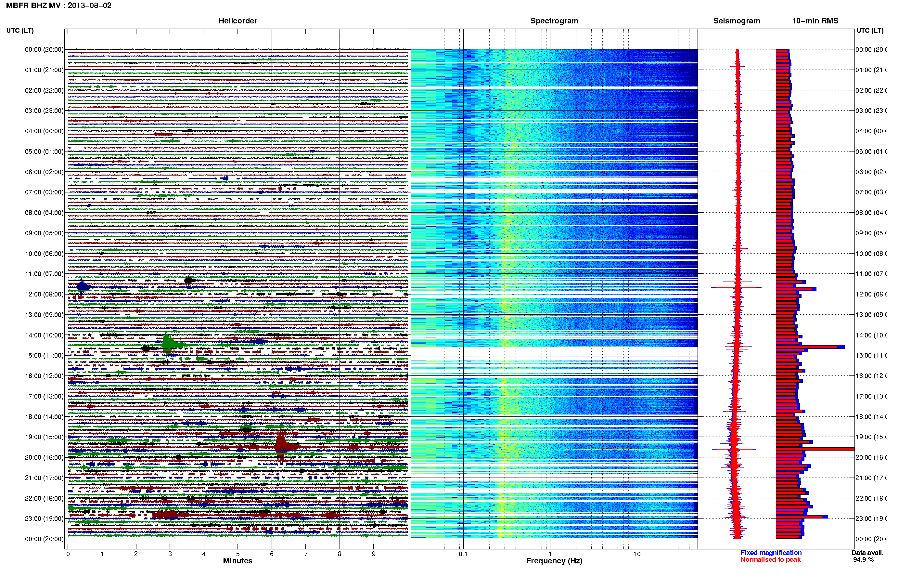Screen dimensions: 924x578
Task: Click the blue event burst near 11:30 on helicorder
Action: [82, 286]
